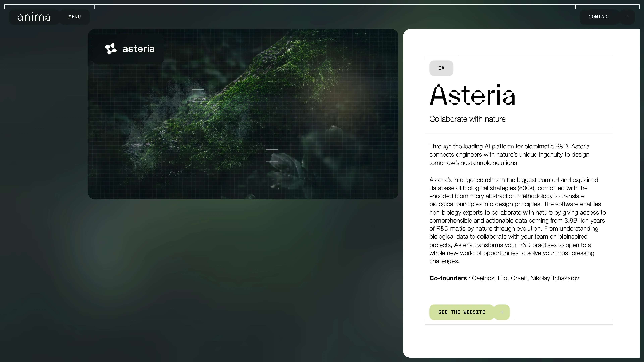The height and width of the screenshot is (362, 644).
Task: Click the Collaborate with nature subtitle
Action: tap(467, 119)
